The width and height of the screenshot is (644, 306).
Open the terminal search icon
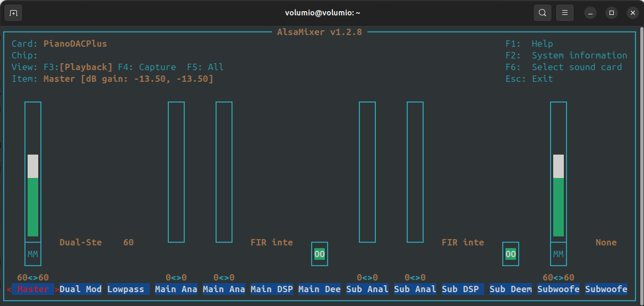[542, 13]
